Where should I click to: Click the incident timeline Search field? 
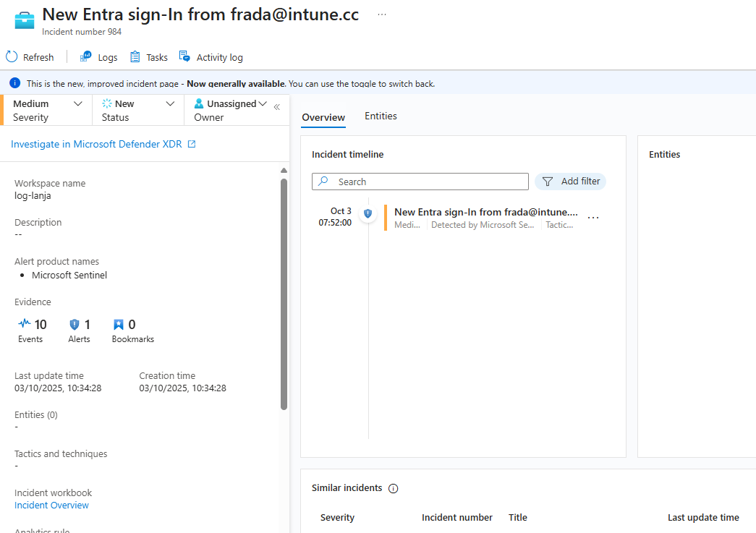(x=428, y=182)
